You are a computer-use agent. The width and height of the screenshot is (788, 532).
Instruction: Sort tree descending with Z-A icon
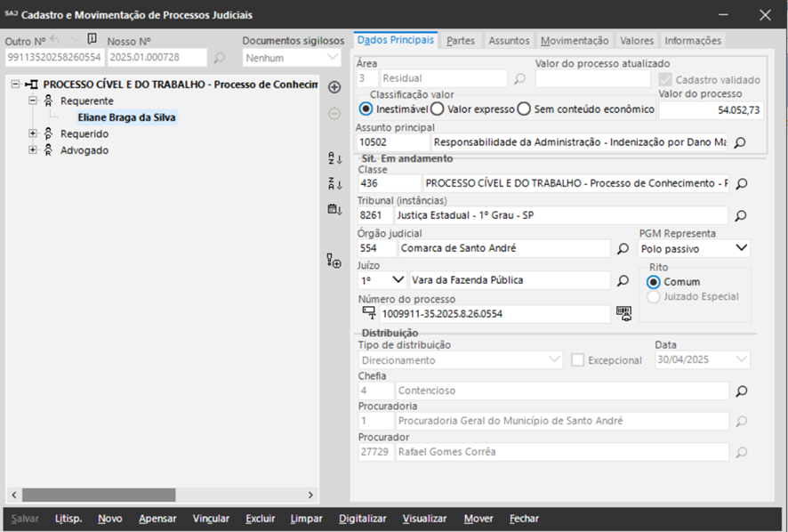334,184
